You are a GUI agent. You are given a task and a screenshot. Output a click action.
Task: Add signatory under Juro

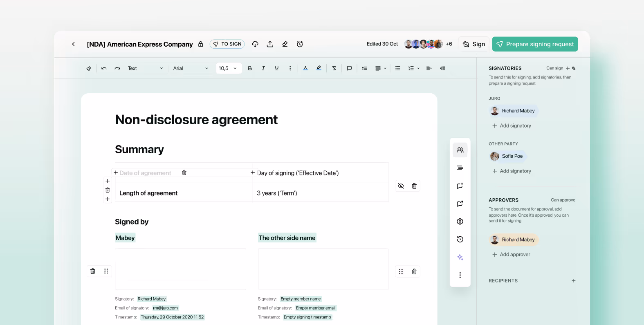(512, 126)
